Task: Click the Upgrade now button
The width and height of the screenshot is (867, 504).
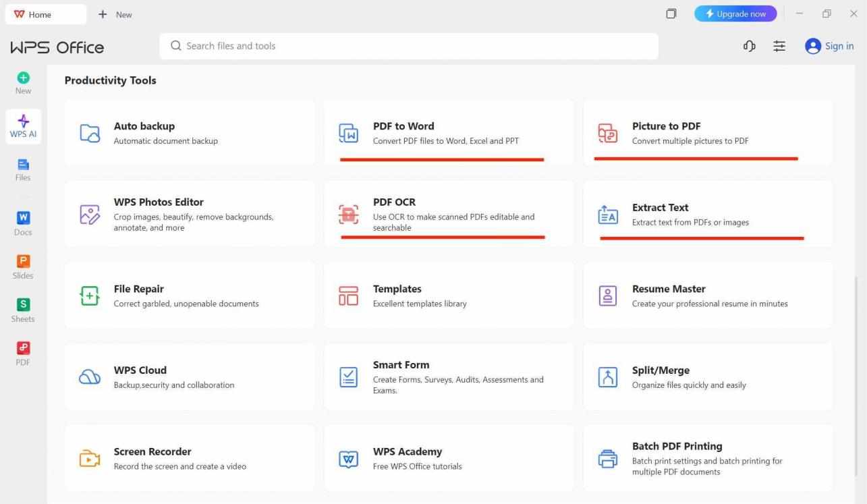Action: click(x=735, y=14)
